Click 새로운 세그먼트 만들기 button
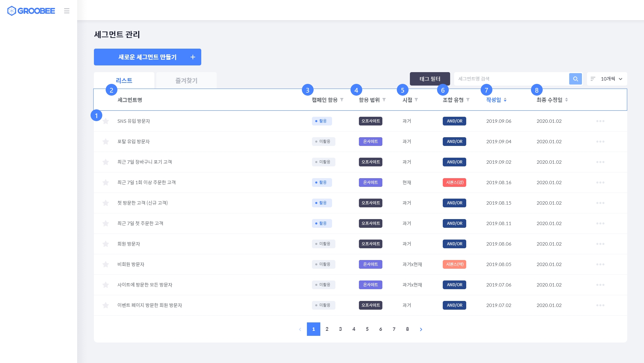This screenshot has width=644, height=363. pos(147,57)
